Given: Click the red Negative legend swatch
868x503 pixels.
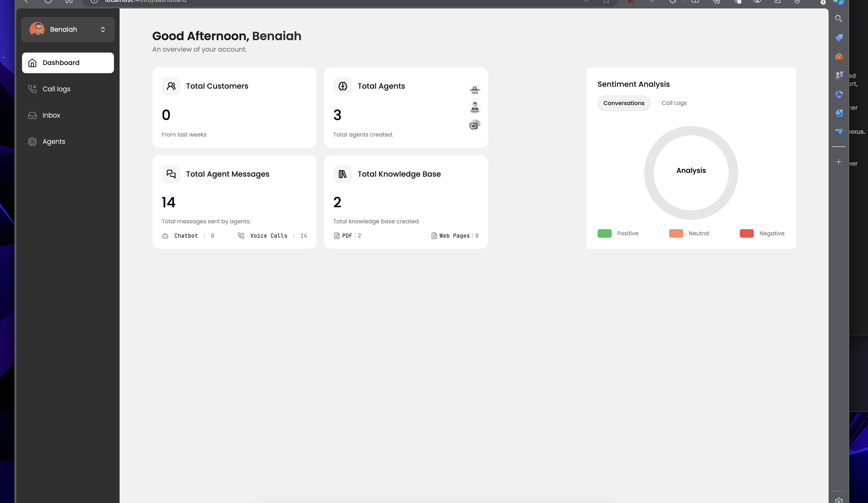Looking at the screenshot, I should pyautogui.click(x=746, y=233).
